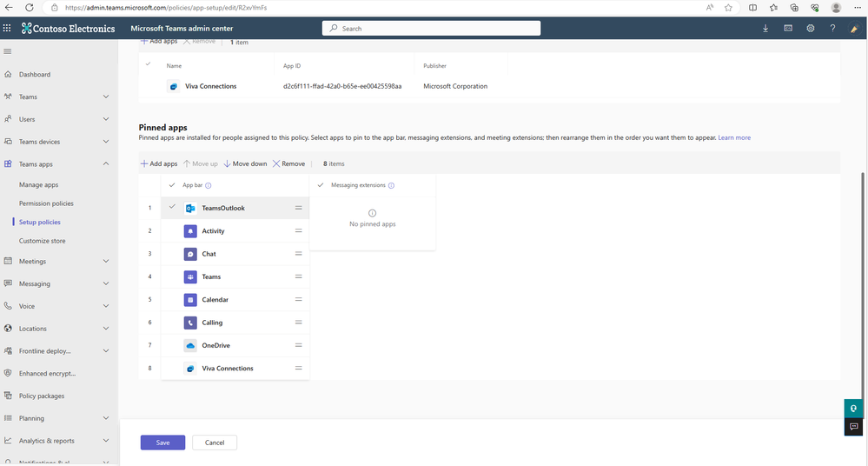The width and height of the screenshot is (868, 466).
Task: Expand the Messaging navigation section
Action: coord(106,283)
